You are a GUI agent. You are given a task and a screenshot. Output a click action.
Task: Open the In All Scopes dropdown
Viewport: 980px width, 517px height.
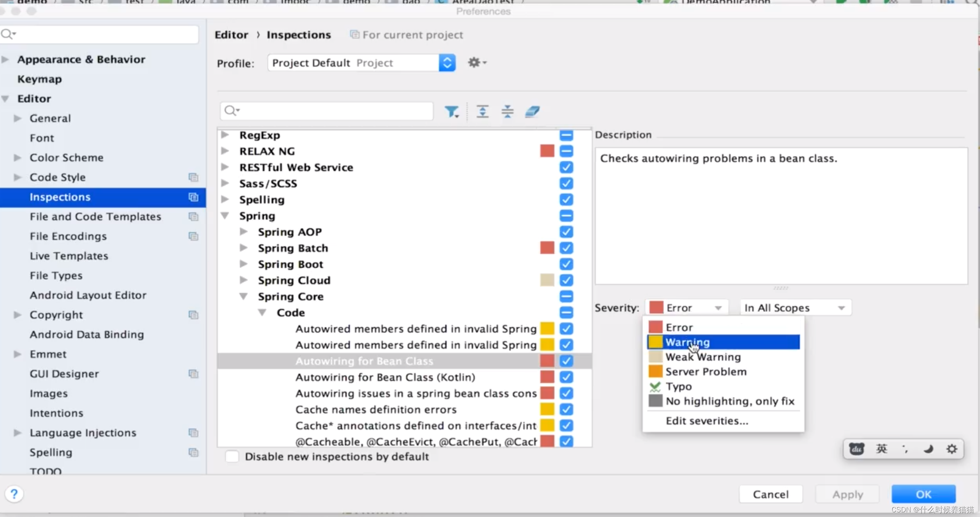pos(795,308)
